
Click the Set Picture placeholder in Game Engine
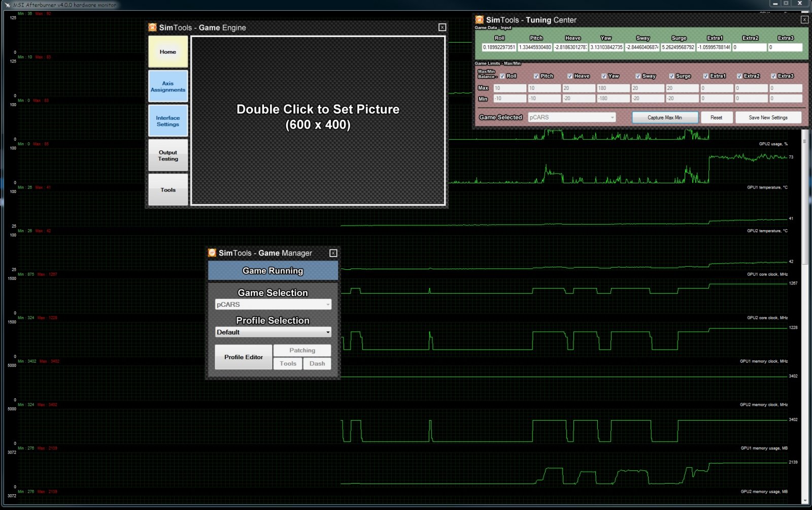click(318, 121)
